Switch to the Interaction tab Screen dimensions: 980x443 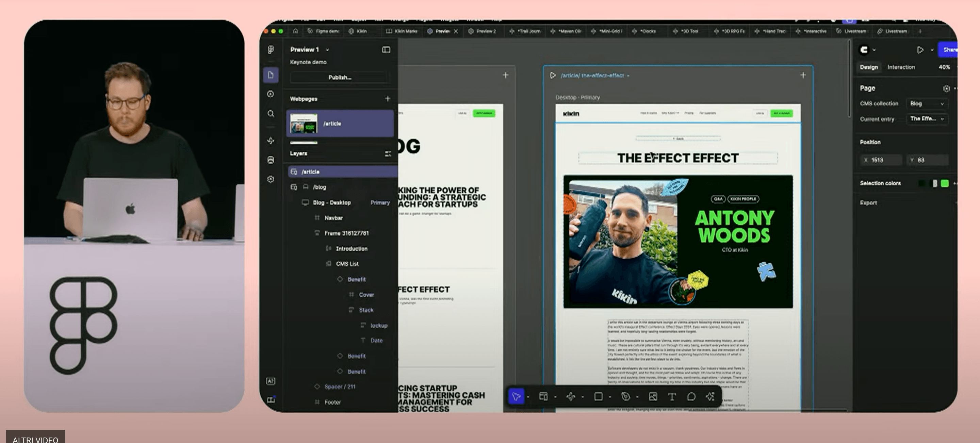tap(901, 67)
